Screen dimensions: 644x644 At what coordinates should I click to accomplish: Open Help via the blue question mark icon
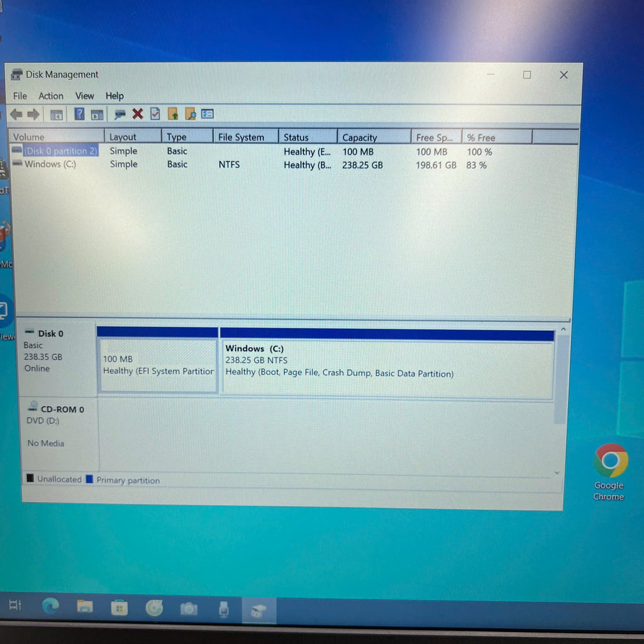click(79, 114)
